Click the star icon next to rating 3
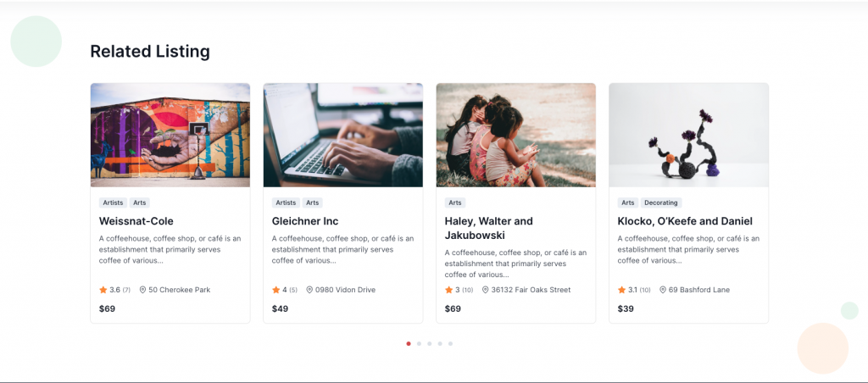 [448, 290]
